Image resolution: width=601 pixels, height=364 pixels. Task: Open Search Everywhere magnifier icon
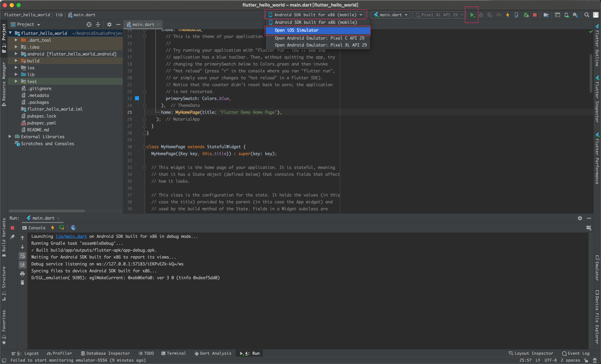587,15
